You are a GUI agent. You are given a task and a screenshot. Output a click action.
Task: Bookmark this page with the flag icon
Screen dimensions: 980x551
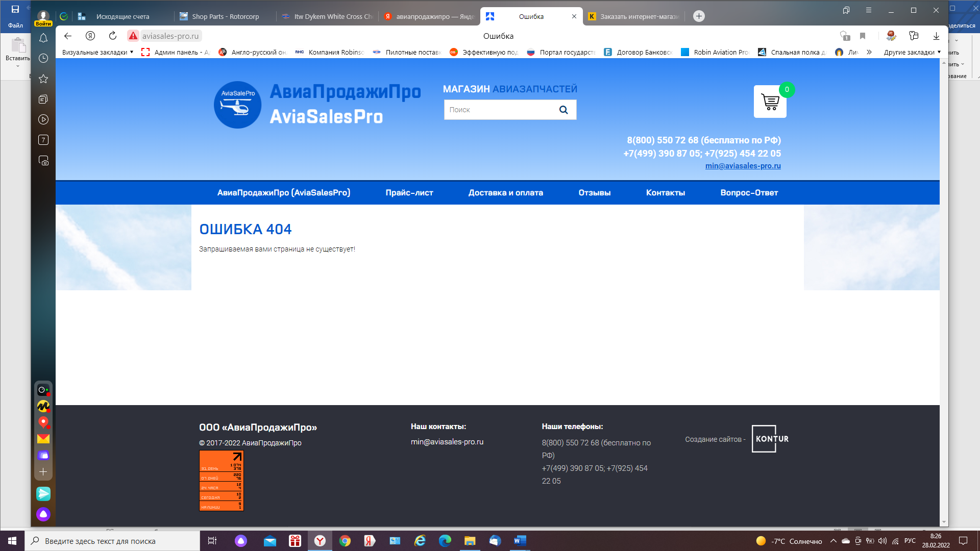863,36
